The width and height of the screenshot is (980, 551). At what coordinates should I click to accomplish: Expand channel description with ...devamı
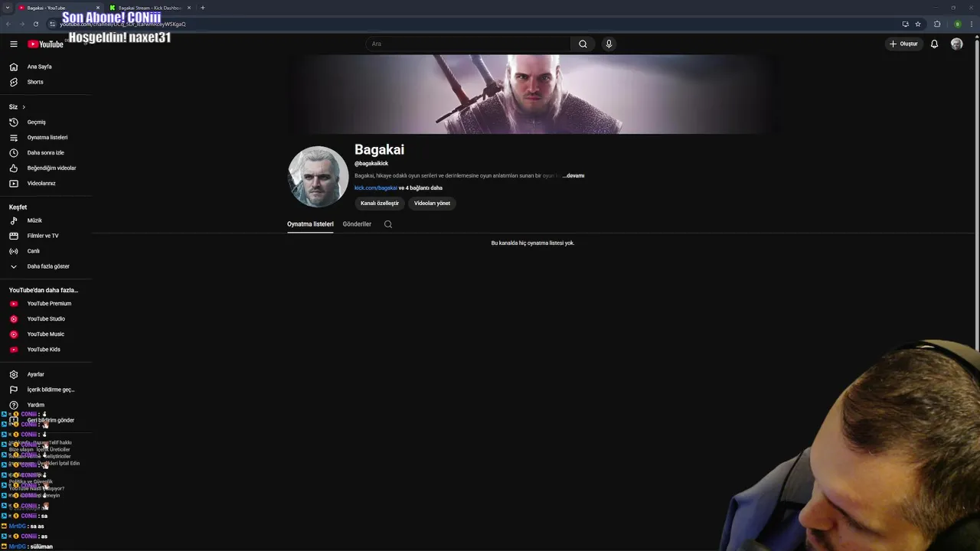tap(573, 175)
